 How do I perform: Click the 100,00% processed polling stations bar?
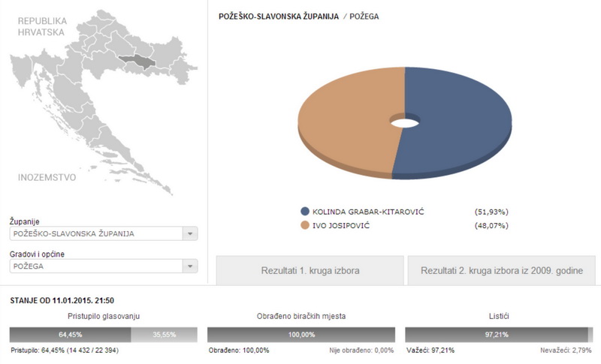point(301,335)
